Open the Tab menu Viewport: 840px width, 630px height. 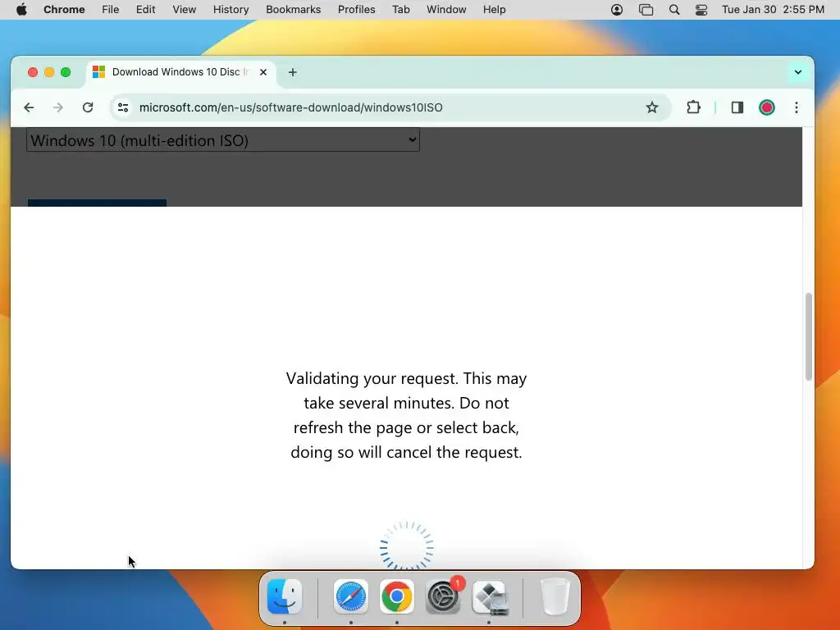(400, 10)
